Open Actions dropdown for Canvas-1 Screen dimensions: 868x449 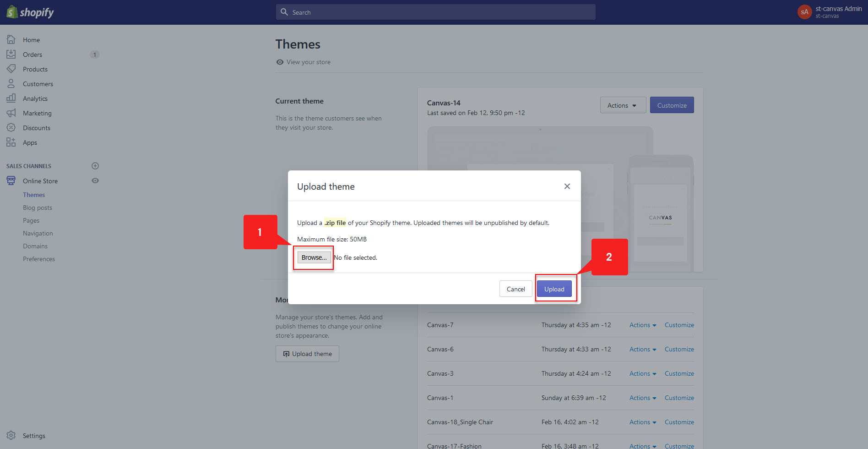tap(643, 398)
